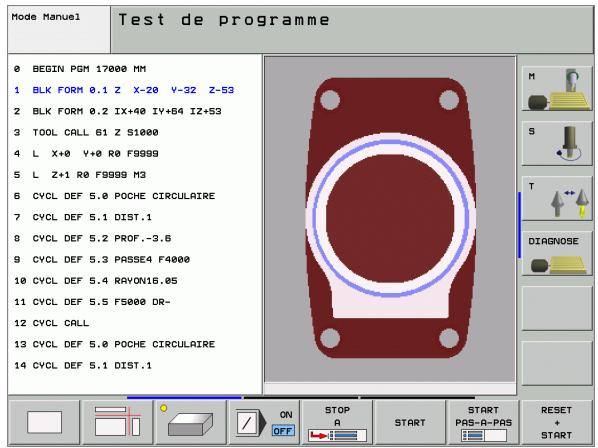Image resolution: width=598 pixels, height=448 pixels.
Task: Click the START PAS-A-PAS softkey
Action: (x=483, y=422)
